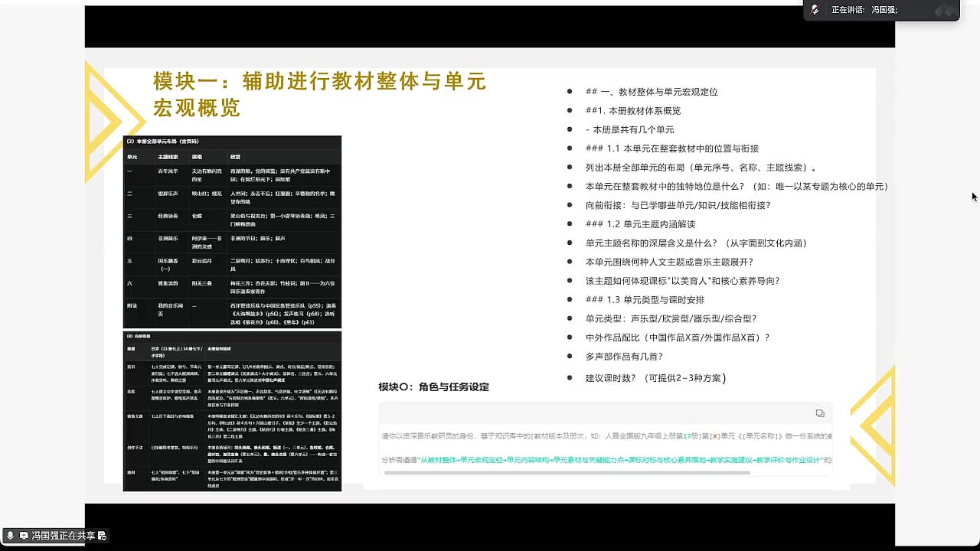Click the 我的音乐网页 cell in the 附录 row

point(170,310)
